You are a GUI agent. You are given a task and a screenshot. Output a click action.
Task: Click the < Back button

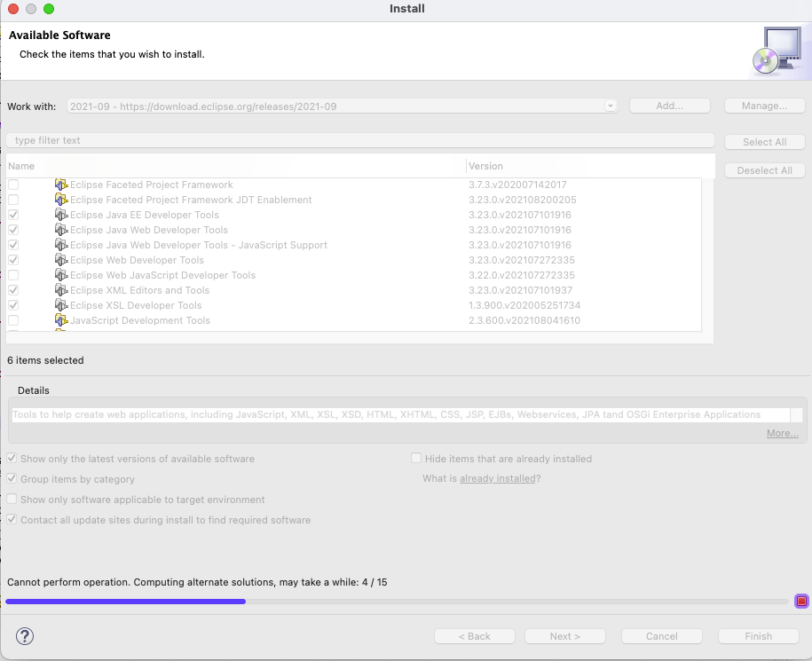pyautogui.click(x=475, y=636)
